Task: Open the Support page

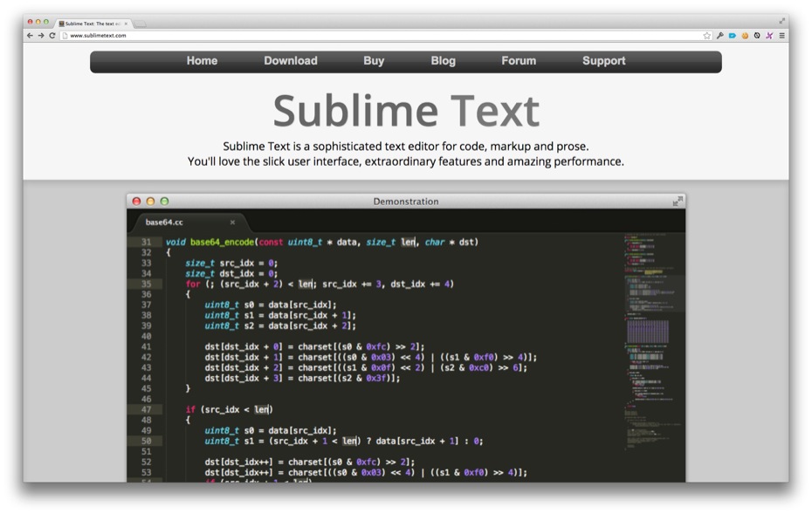Action: coord(604,60)
